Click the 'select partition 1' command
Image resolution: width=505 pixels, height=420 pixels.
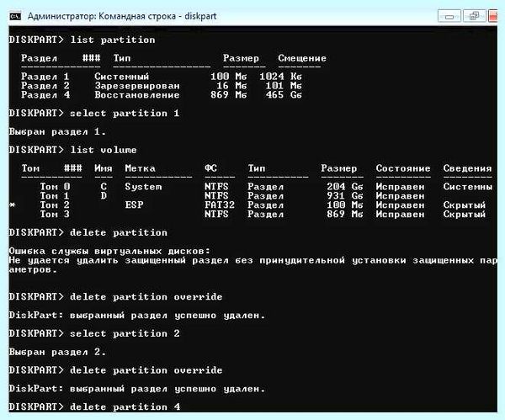(x=125, y=114)
